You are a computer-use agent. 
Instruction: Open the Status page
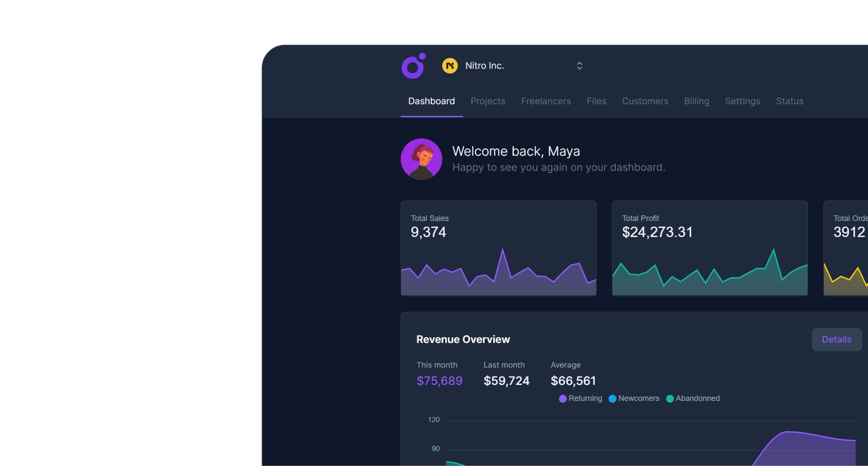[x=790, y=101]
